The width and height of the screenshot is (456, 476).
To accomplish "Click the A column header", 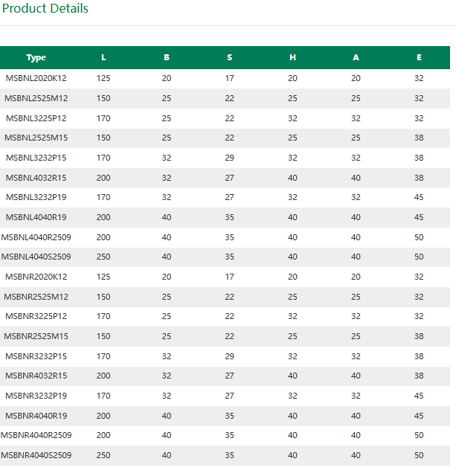I will click(x=356, y=57).
